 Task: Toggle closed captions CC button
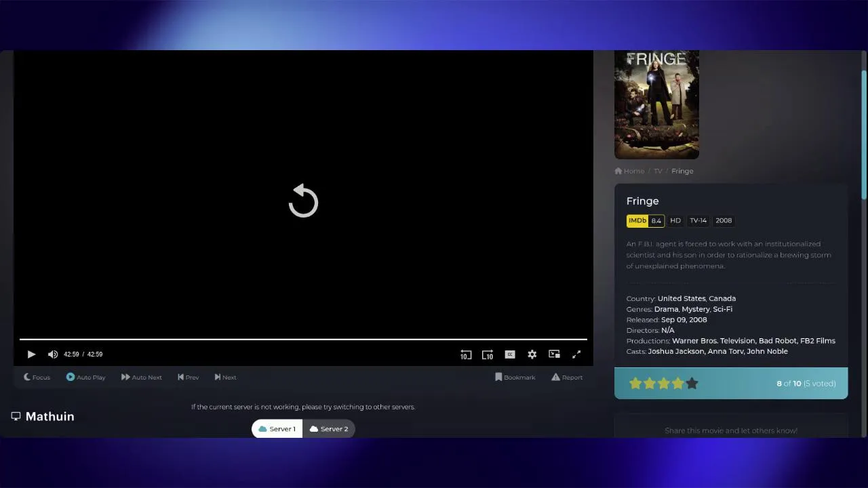pyautogui.click(x=510, y=354)
